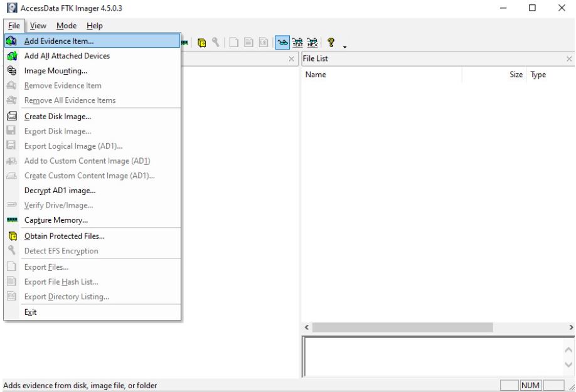Choose Decrypt AD1 image
The width and height of the screenshot is (576, 392).
92,191
